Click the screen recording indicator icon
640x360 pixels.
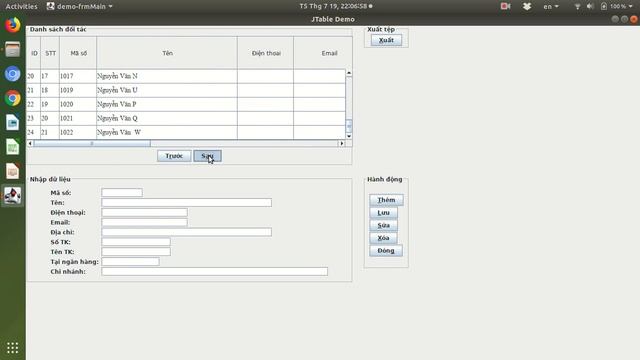(x=505, y=6)
